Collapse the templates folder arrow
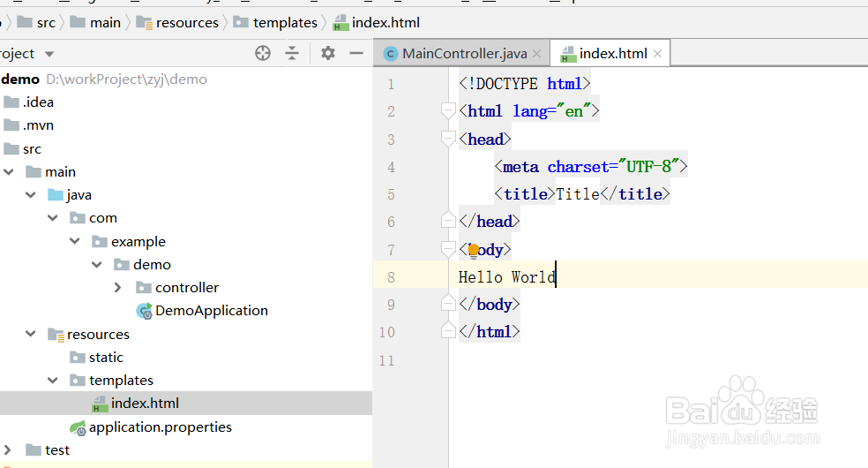 tap(53, 381)
